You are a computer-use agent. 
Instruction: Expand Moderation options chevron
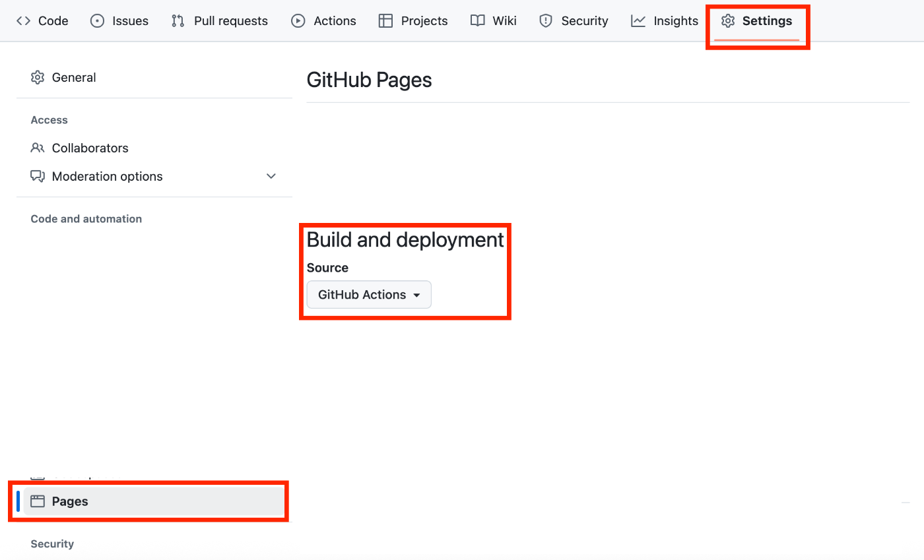[x=271, y=176]
